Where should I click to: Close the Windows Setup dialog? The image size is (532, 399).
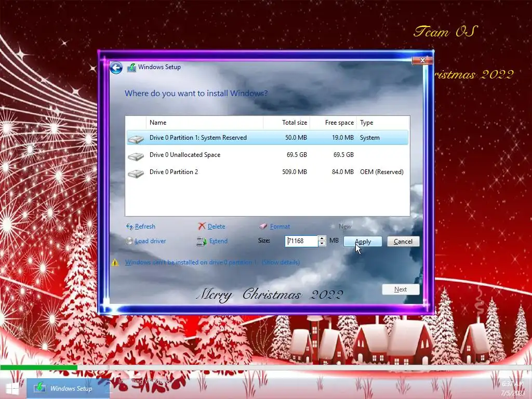422,60
